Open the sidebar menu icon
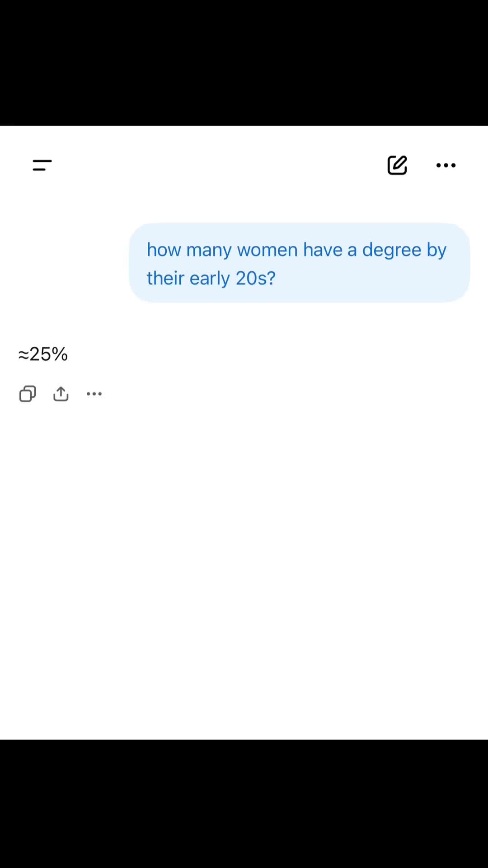Viewport: 488px width, 868px height. (42, 165)
